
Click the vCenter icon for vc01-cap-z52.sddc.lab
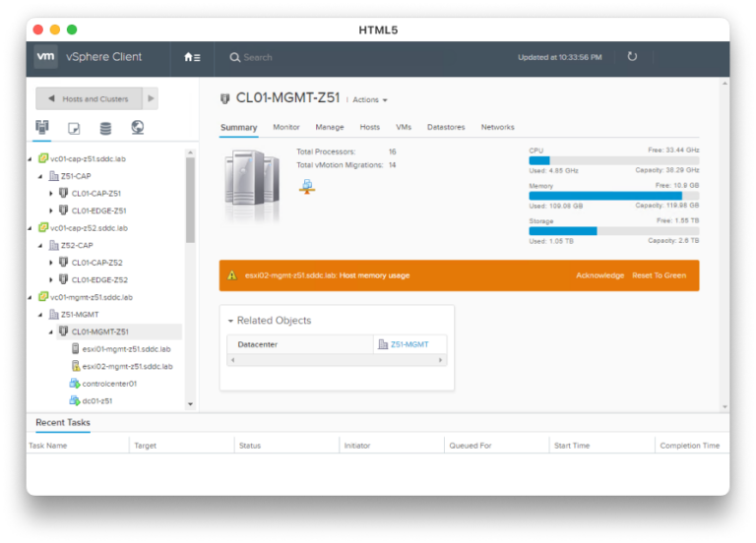43,227
